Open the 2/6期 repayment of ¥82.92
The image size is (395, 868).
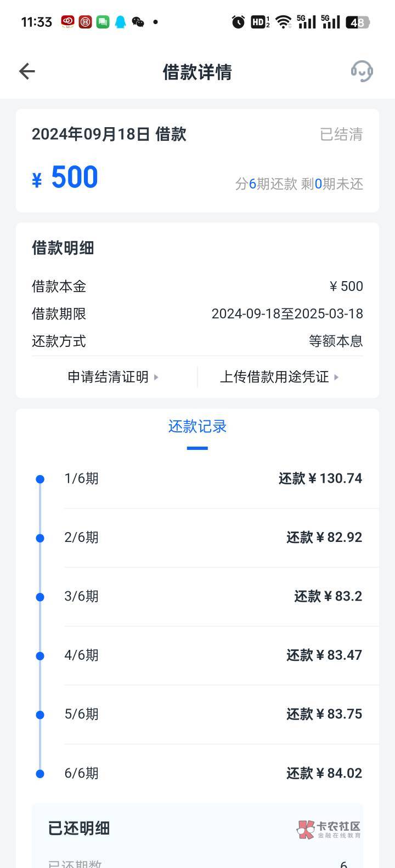(213, 538)
